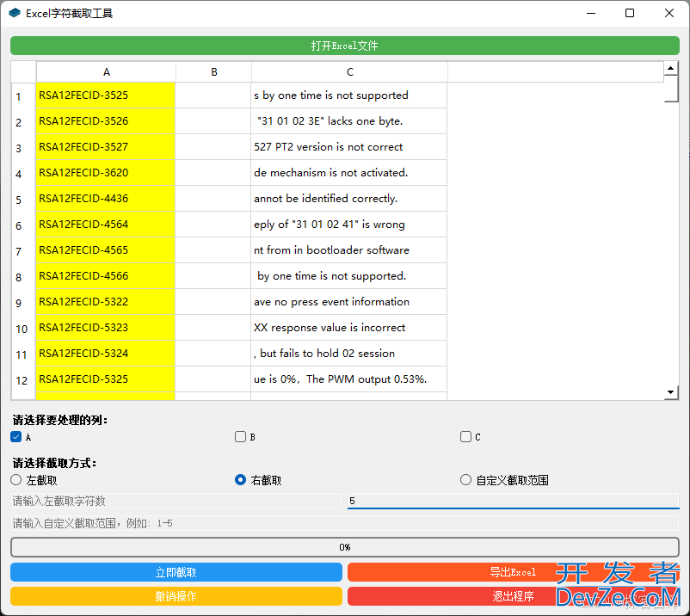
Task: Click cell "s by one time is not supported"
Action: click(x=349, y=95)
